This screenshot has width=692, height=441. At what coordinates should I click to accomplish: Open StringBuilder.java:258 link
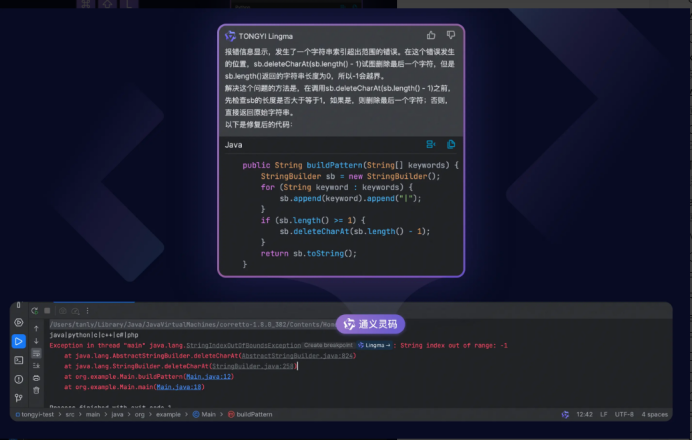253,366
